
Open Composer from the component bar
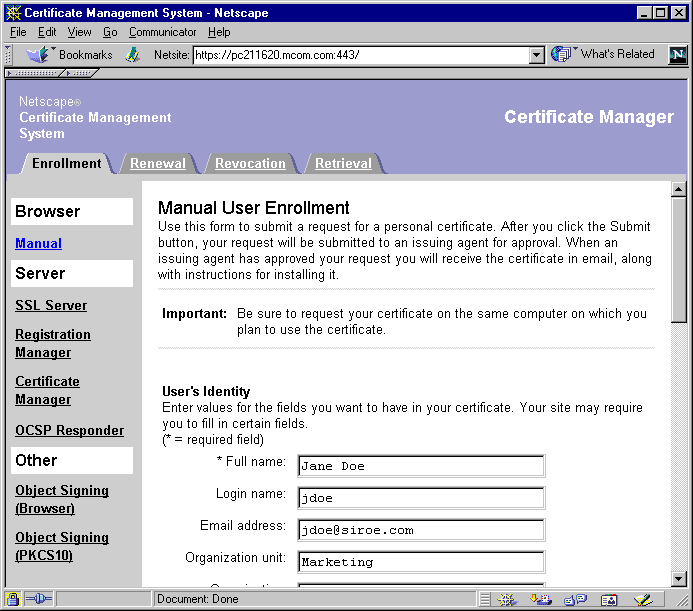click(x=643, y=600)
